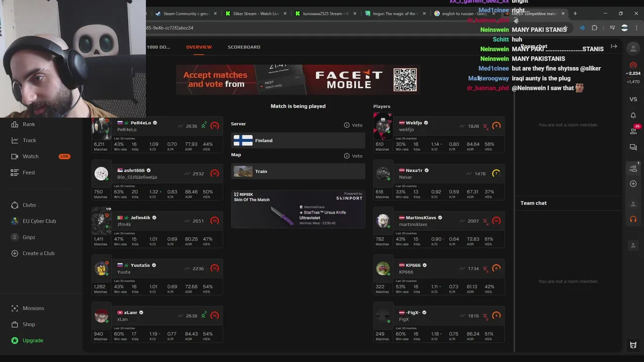Viewport: 644px width, 362px height.
Task: Select the Team chat header
Action: pyautogui.click(x=533, y=203)
